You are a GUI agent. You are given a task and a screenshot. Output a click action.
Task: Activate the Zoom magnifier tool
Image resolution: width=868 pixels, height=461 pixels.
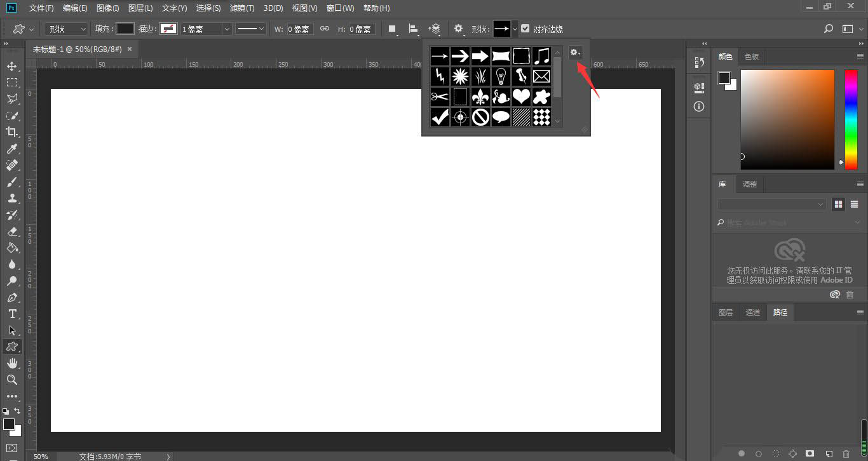coord(12,380)
